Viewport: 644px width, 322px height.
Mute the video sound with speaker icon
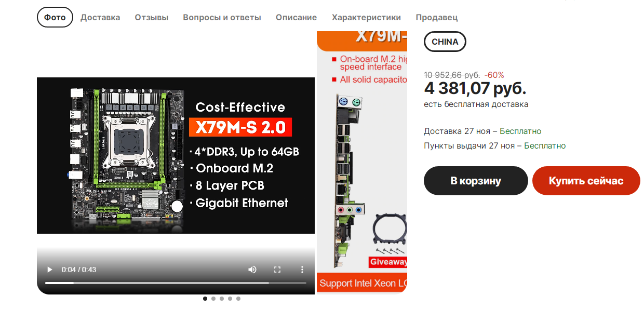point(252,270)
